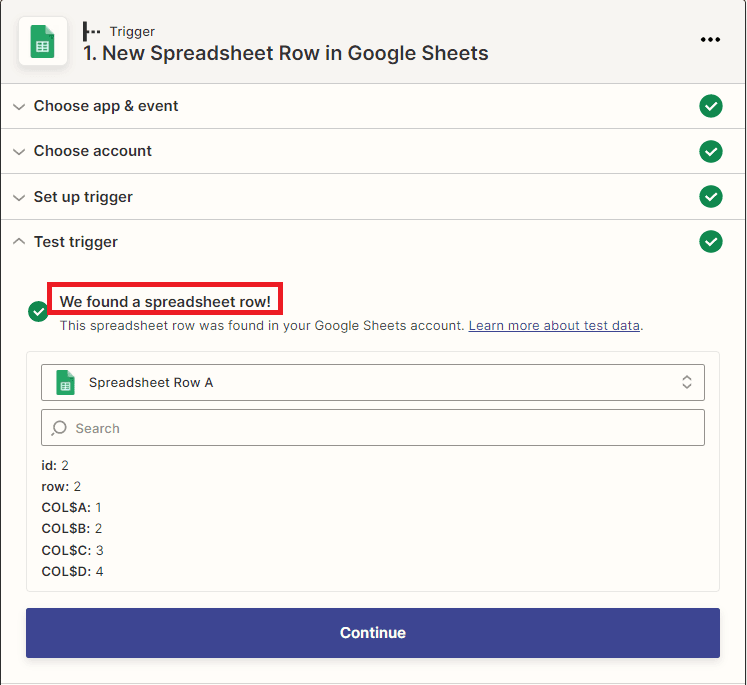Image resolution: width=747 pixels, height=685 pixels.
Task: Open the Spreadsheet Row A dropdown
Action: [372, 382]
